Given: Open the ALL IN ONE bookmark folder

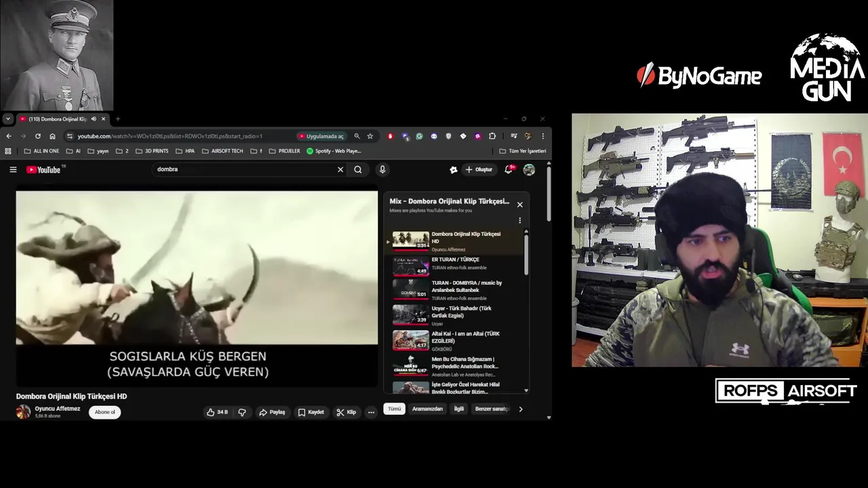Looking at the screenshot, I should coord(41,151).
